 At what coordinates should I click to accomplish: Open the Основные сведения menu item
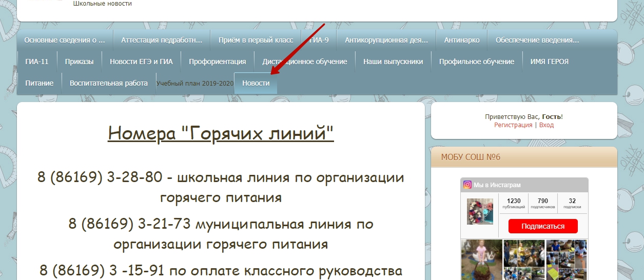point(65,40)
